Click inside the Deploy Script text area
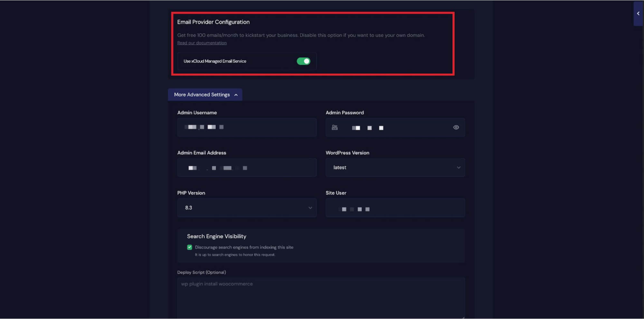 tap(321, 298)
